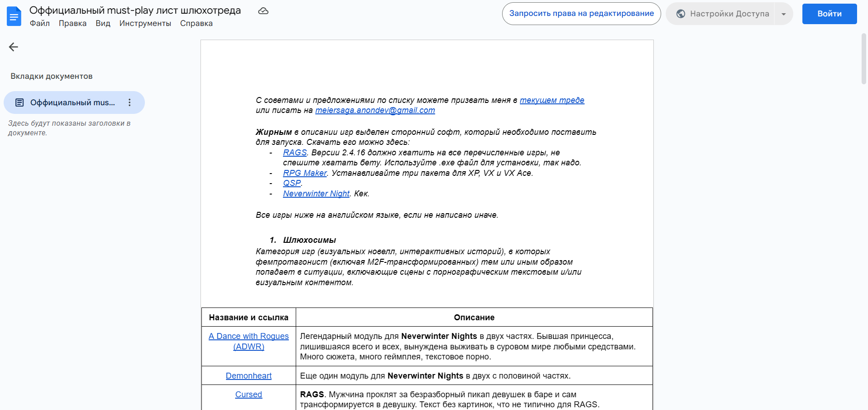Open the Neverwinter Night link
The height and width of the screenshot is (410, 868).
tap(316, 194)
